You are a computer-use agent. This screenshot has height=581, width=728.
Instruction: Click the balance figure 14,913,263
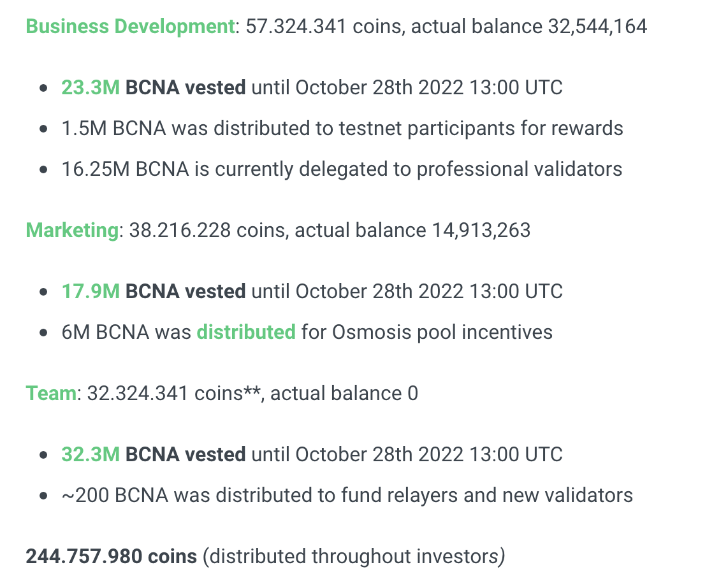481,230
